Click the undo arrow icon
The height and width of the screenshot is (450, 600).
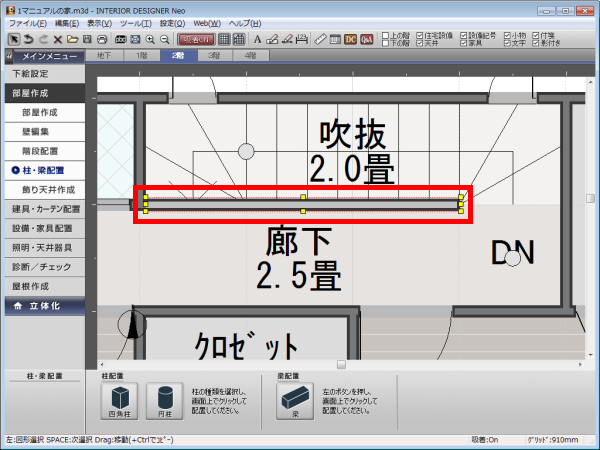(27, 39)
